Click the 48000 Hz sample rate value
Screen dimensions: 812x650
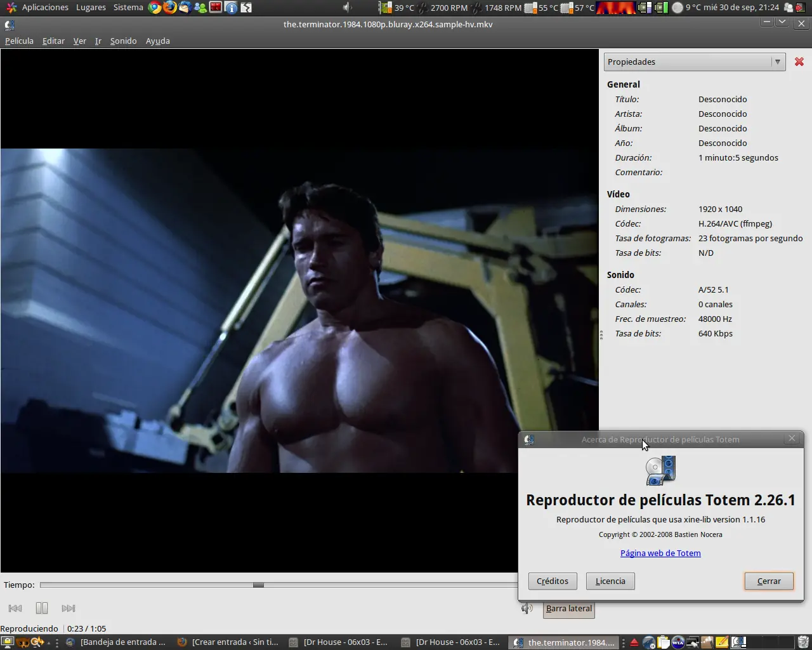tap(715, 319)
